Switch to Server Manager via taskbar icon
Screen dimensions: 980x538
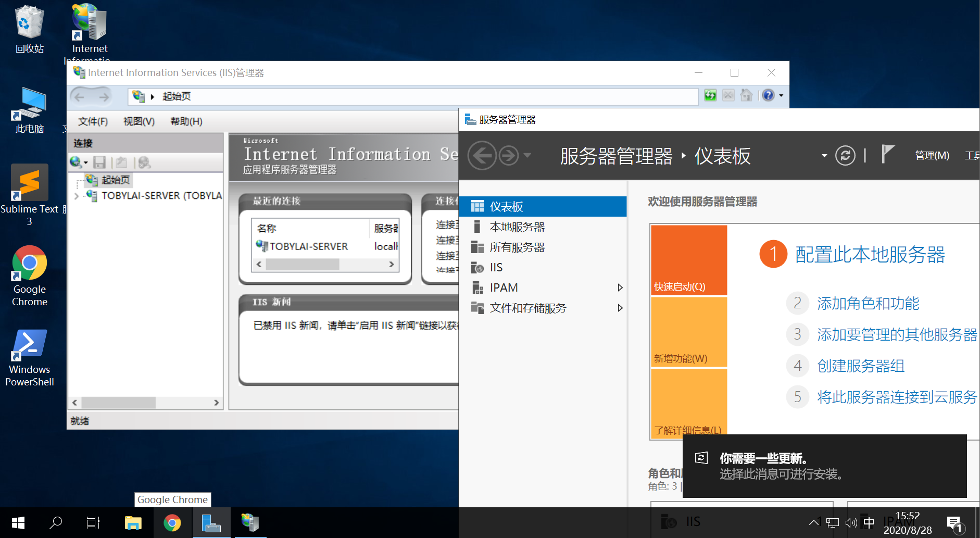(211, 522)
